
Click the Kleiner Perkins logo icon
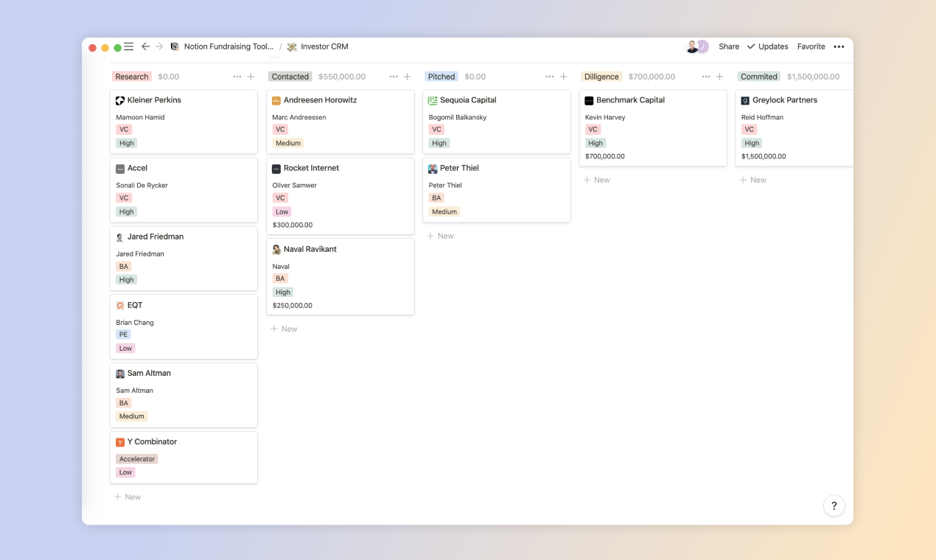point(120,100)
